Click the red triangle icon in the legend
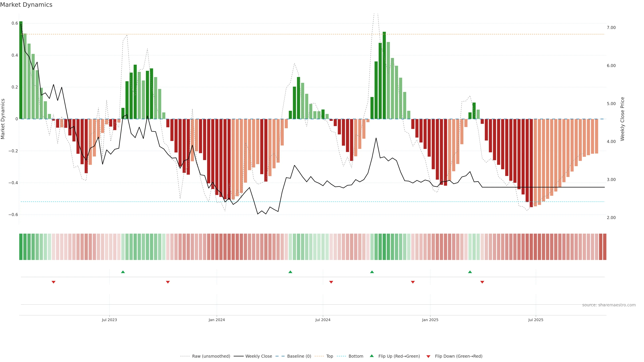 (x=428, y=356)
